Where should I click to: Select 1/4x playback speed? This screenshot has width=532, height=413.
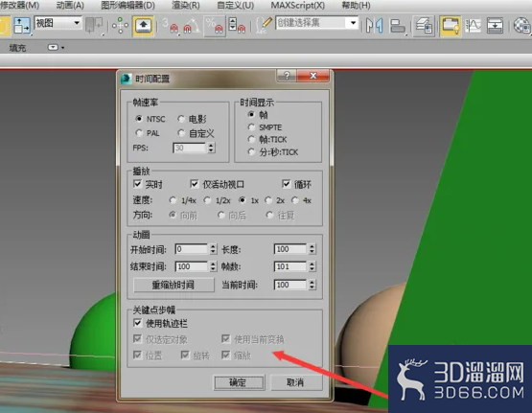173,200
